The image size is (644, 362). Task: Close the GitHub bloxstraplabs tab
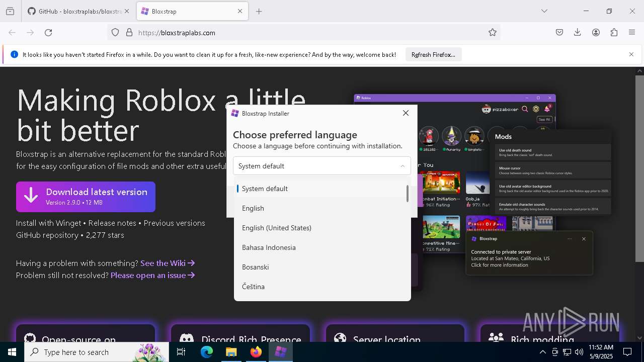click(x=126, y=11)
